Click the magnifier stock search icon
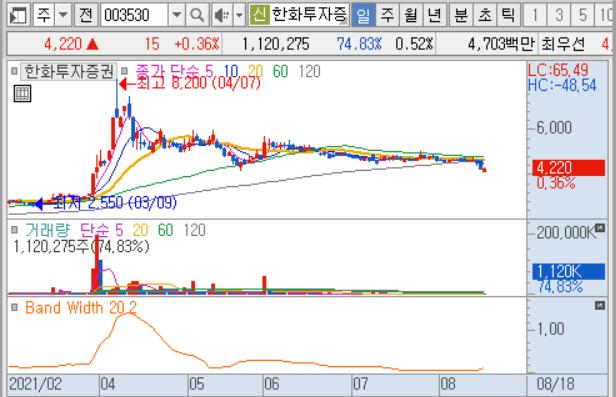This screenshot has width=616, height=397. tap(197, 15)
